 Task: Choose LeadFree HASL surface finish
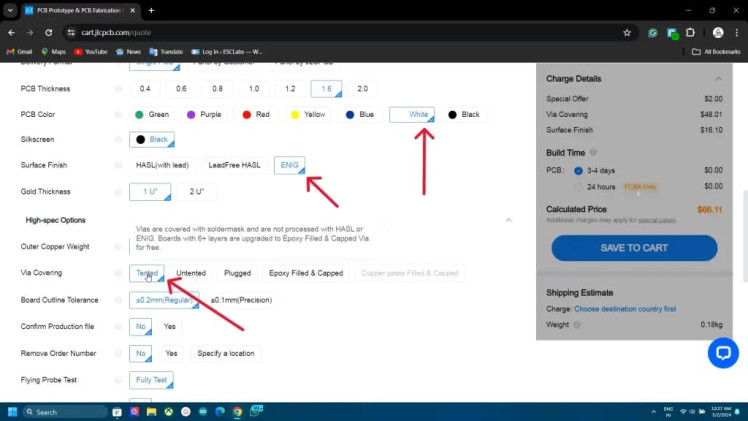pyautogui.click(x=234, y=165)
